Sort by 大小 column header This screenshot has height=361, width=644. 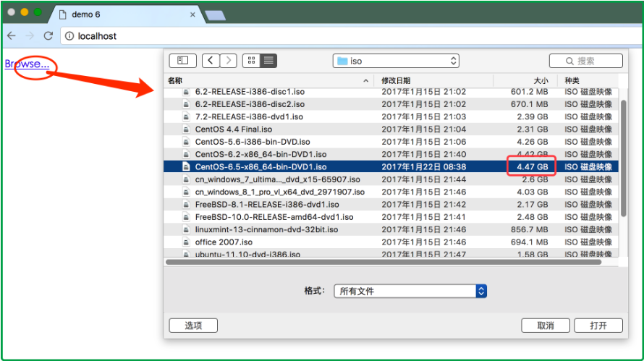pos(526,81)
